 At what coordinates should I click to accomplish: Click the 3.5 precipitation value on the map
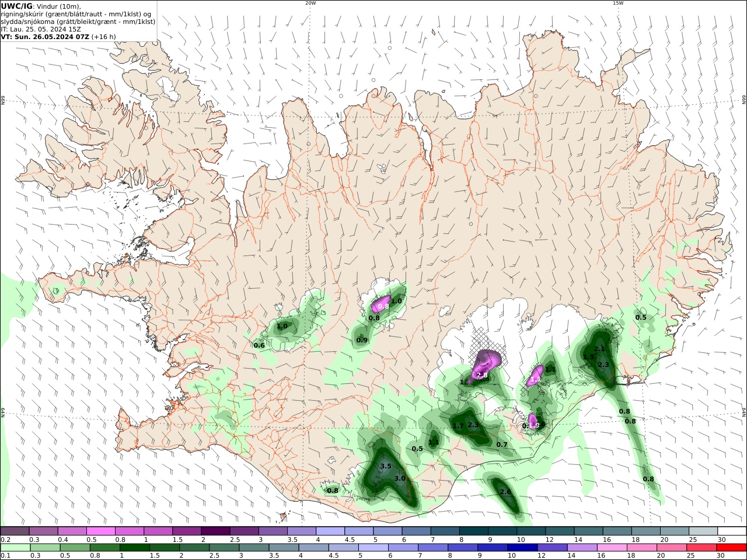[386, 467]
